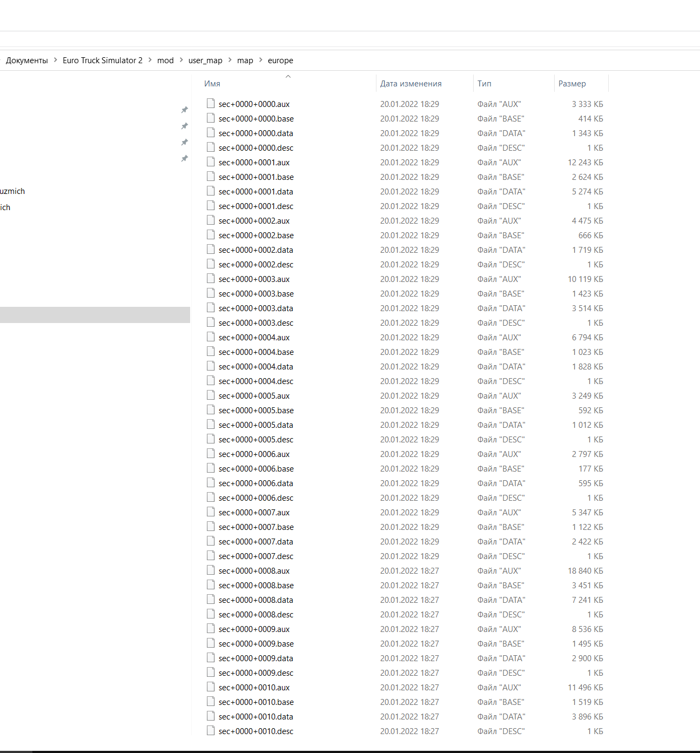Click file icon of sec+0000+0002.desc
The height and width of the screenshot is (753, 700).
point(211,264)
